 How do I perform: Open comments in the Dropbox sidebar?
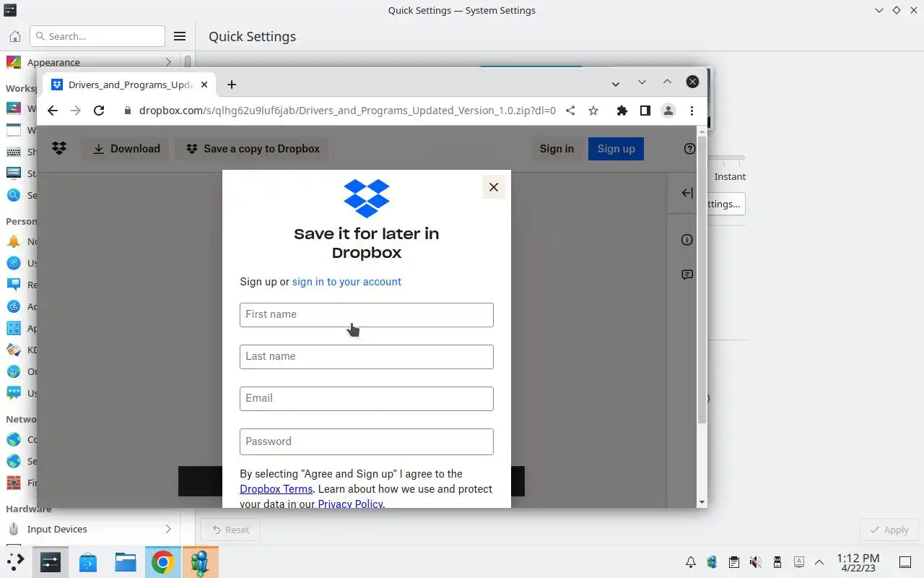click(687, 275)
